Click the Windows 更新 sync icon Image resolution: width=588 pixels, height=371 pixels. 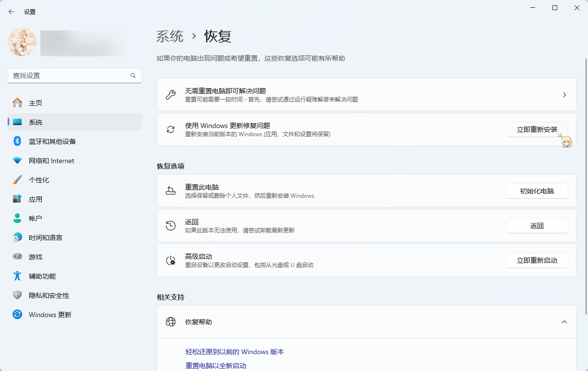(17, 315)
